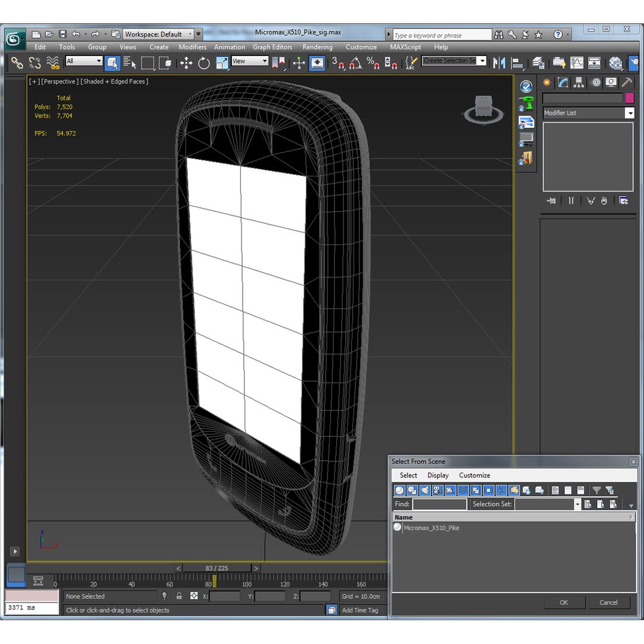Click the Mirror tool in main toolbar
This screenshot has width=644, height=644.
(499, 63)
